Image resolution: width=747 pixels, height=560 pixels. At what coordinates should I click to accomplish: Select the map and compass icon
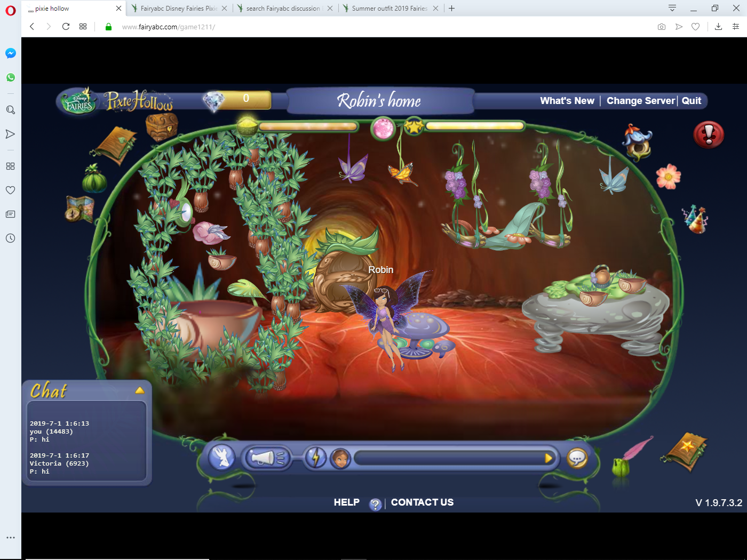pyautogui.click(x=81, y=209)
